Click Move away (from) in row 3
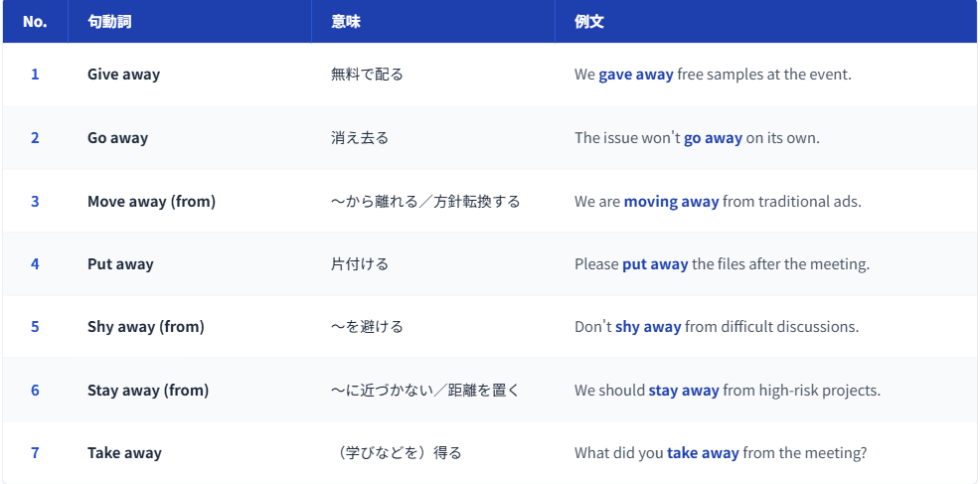980x484 pixels. [x=151, y=201]
